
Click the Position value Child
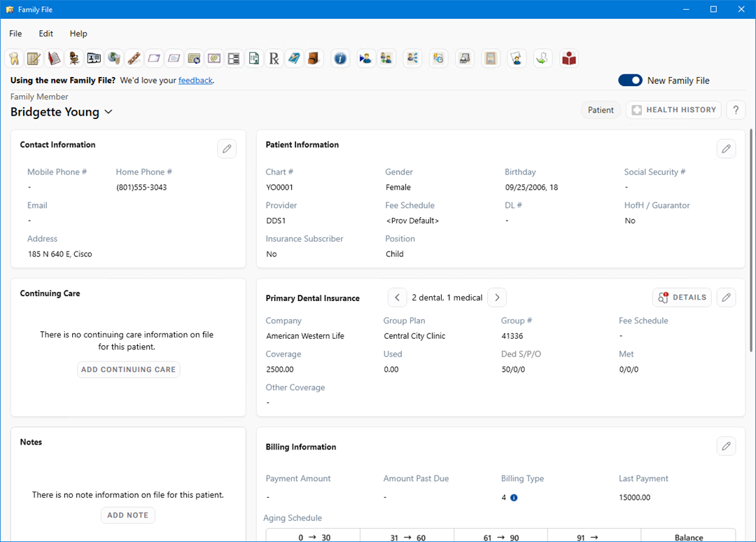394,254
